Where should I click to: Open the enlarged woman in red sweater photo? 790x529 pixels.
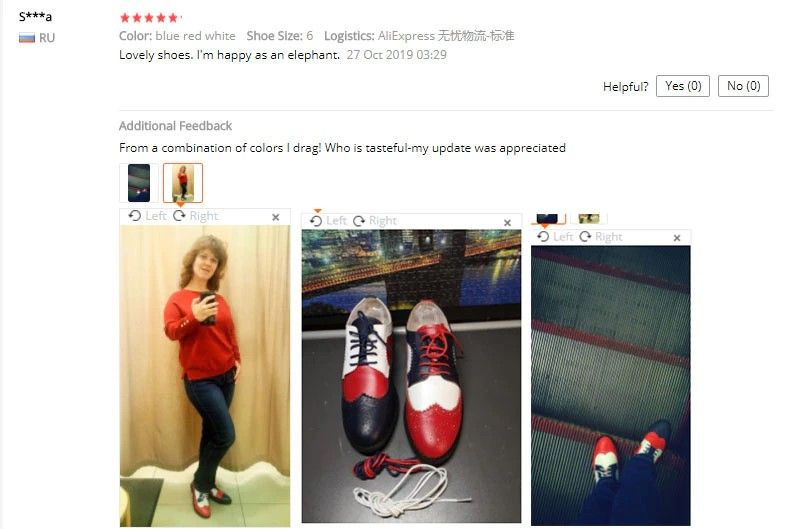tap(205, 376)
